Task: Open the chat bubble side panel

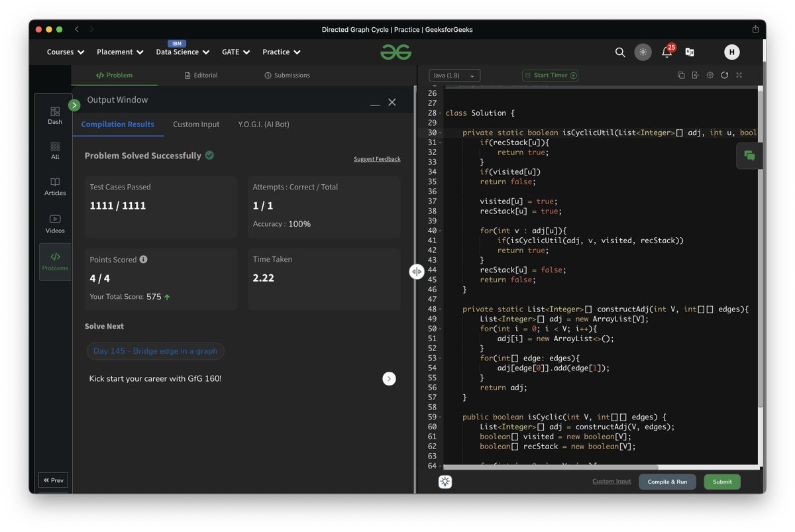Action: pyautogui.click(x=749, y=156)
